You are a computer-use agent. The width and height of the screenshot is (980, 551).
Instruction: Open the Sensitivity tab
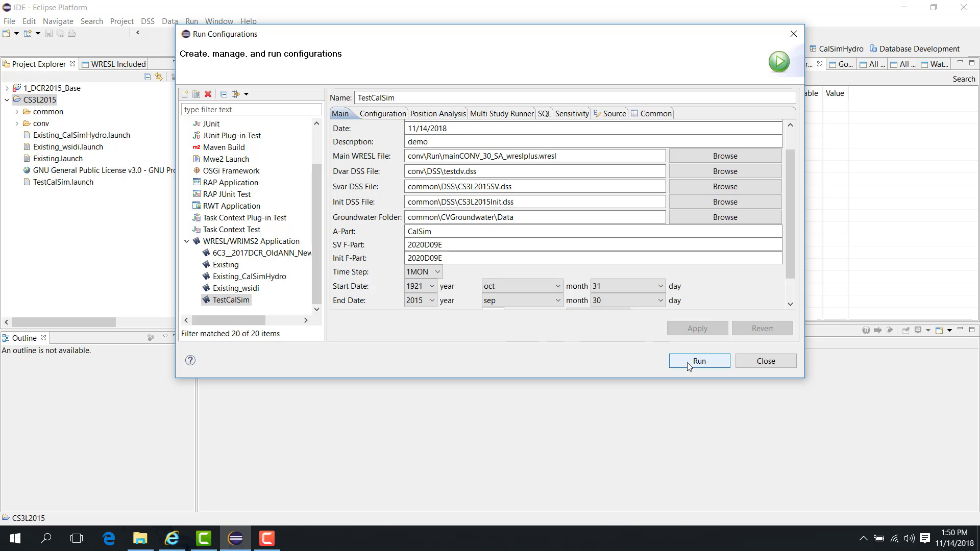(x=572, y=114)
